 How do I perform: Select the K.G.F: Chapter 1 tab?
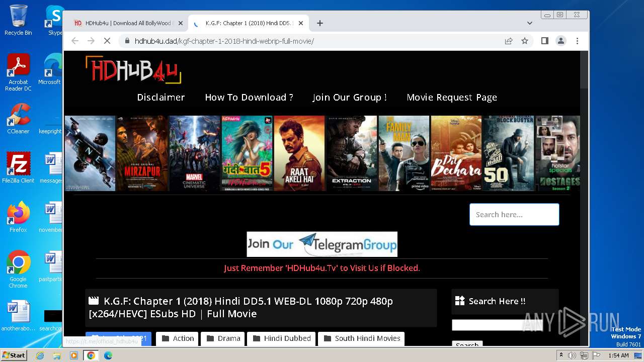point(249,23)
